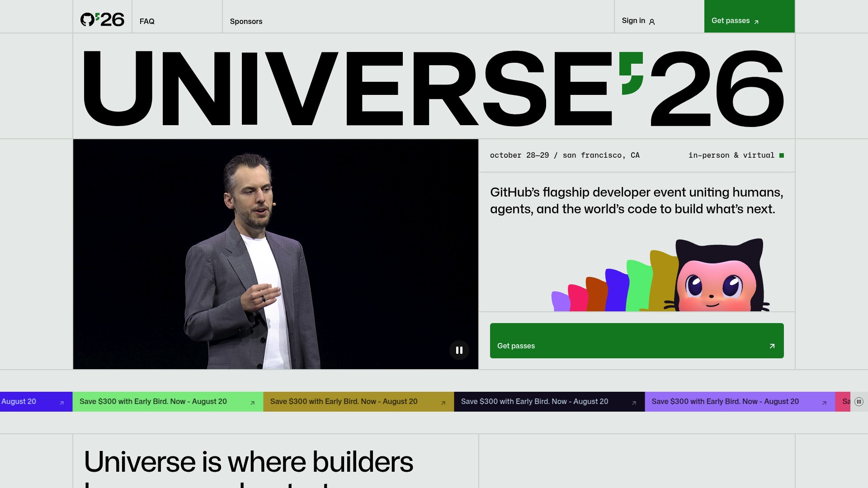Click the "Universe is where builders" heading

pyautogui.click(x=249, y=462)
